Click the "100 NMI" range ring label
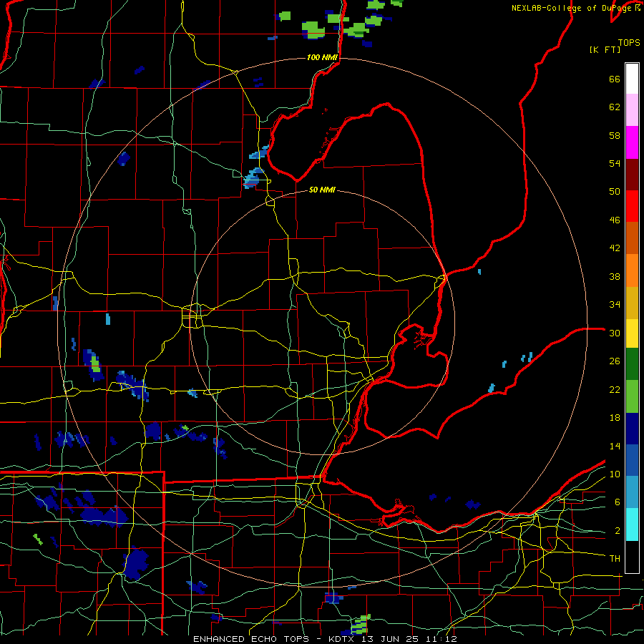Screen dimensions: 644x644 [322, 57]
